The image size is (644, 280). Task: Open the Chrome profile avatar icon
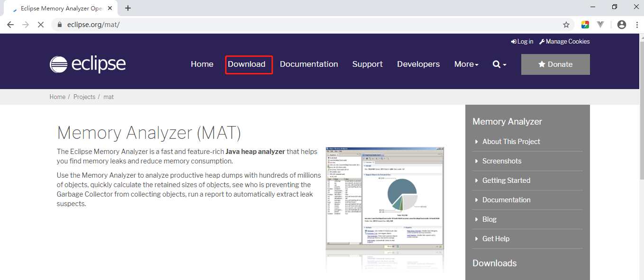click(622, 25)
